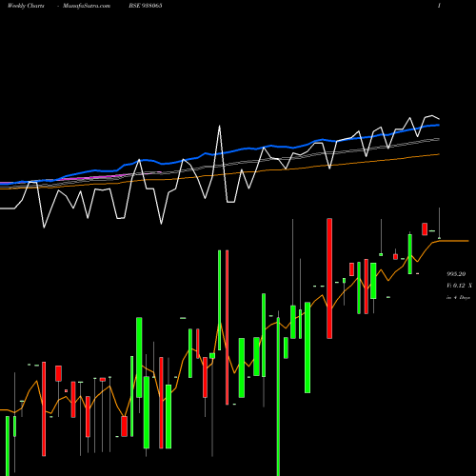This screenshot has width=476, height=476.
Task: Click the 995.20 price value
Action: pos(456,274)
